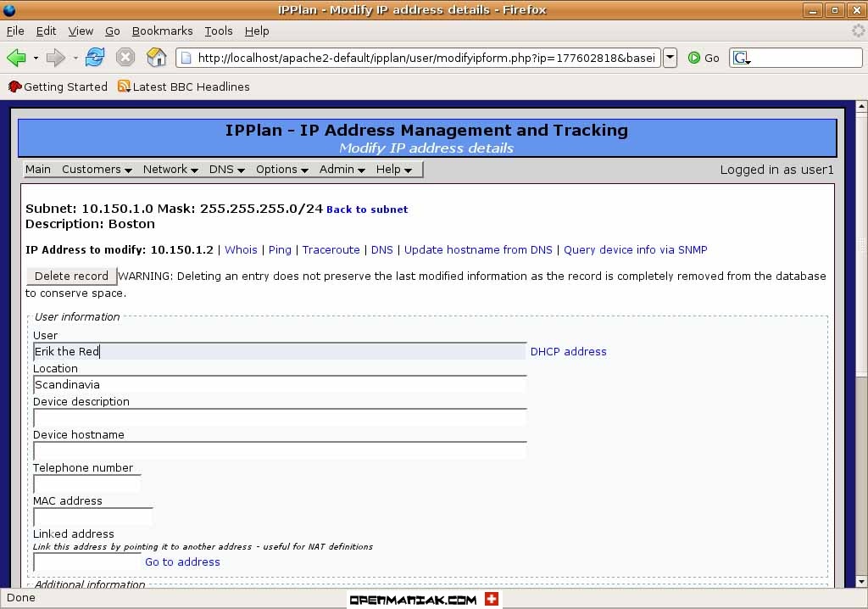Click the Getting Started bookmark icon
Screen dimensions: 868x609
pyautogui.click(x=14, y=87)
